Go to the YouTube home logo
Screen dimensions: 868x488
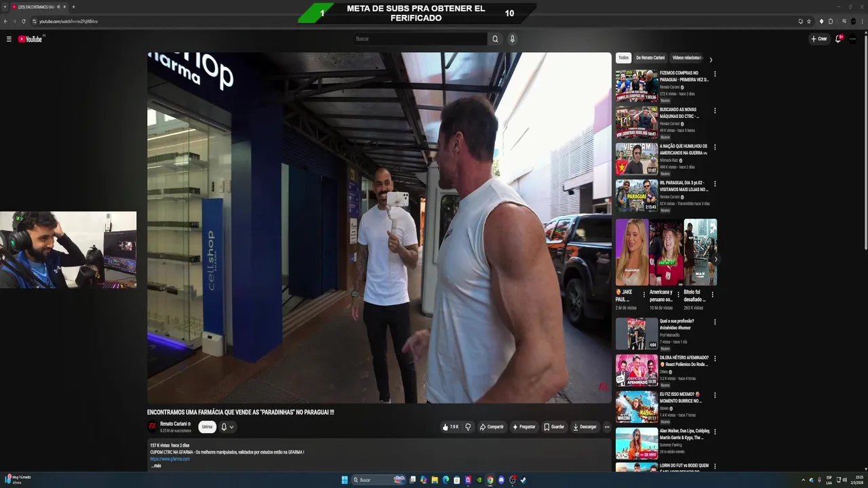point(31,39)
